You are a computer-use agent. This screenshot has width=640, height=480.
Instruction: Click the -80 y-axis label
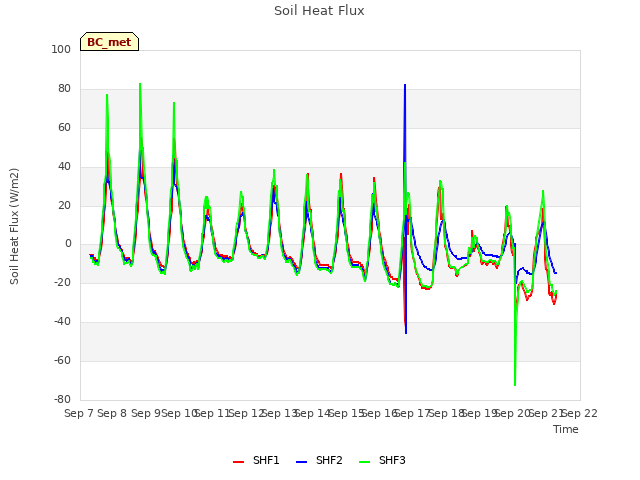(x=62, y=399)
